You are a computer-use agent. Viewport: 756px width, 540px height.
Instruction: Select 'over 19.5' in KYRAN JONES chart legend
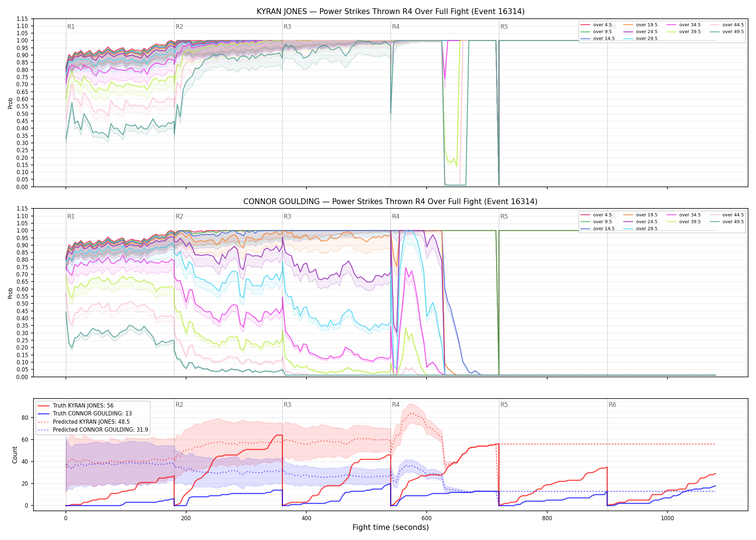(640, 25)
